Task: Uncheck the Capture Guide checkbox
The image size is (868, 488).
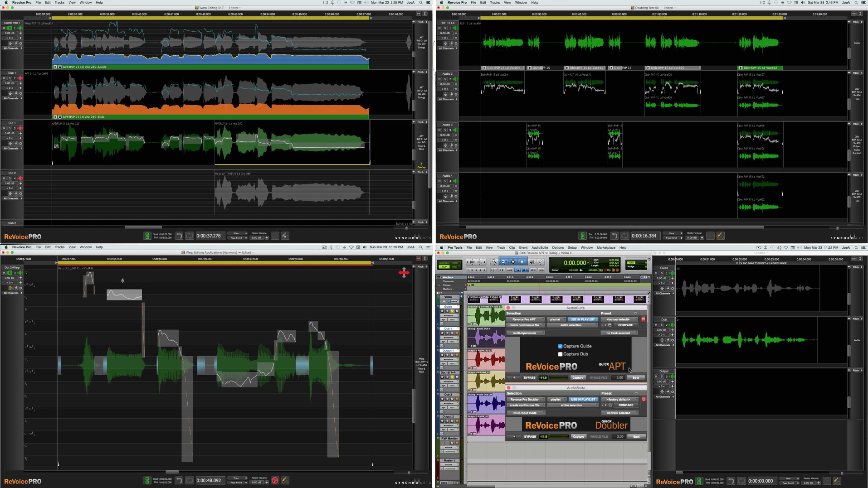Action: 560,346
